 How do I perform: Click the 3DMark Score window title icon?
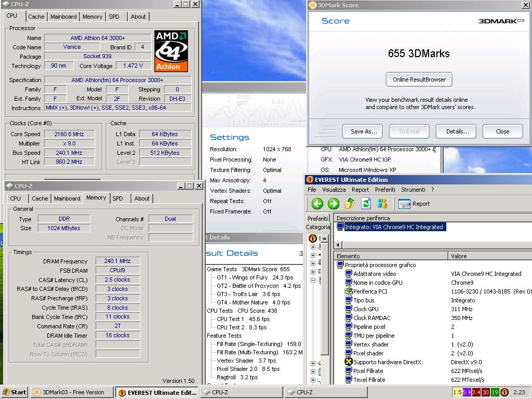click(313, 5)
